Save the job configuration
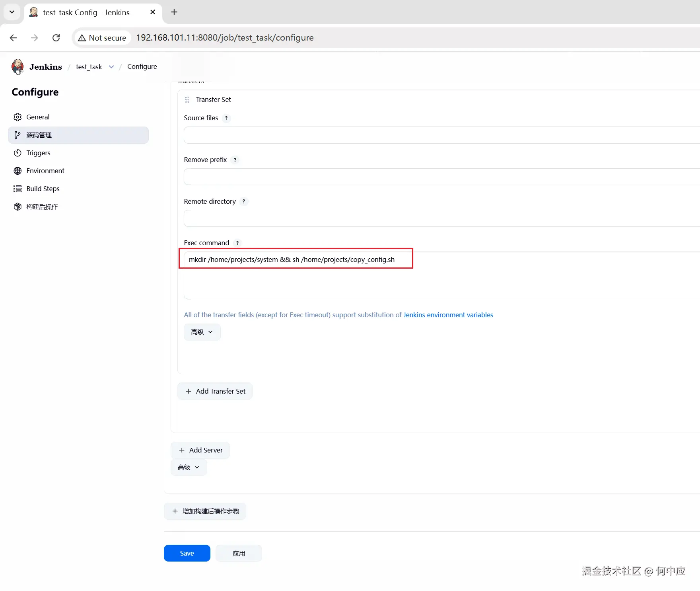Viewport: 700px width, 591px height. click(x=187, y=553)
